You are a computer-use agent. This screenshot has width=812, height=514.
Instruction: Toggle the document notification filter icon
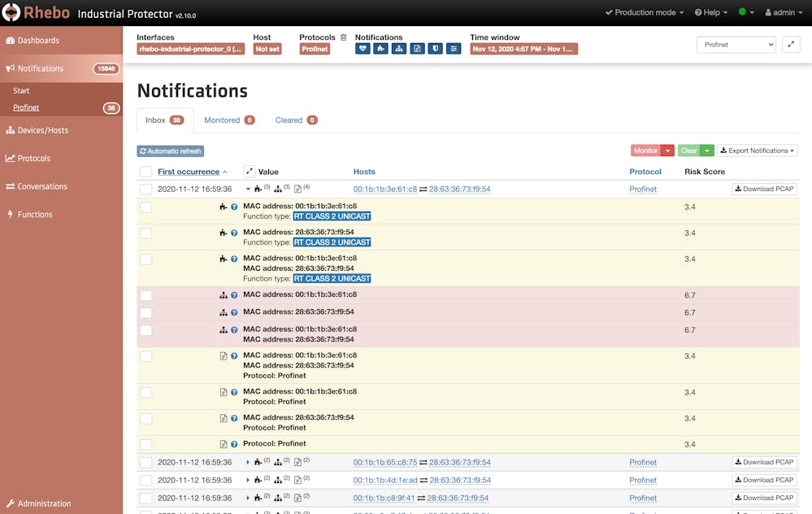pos(417,49)
